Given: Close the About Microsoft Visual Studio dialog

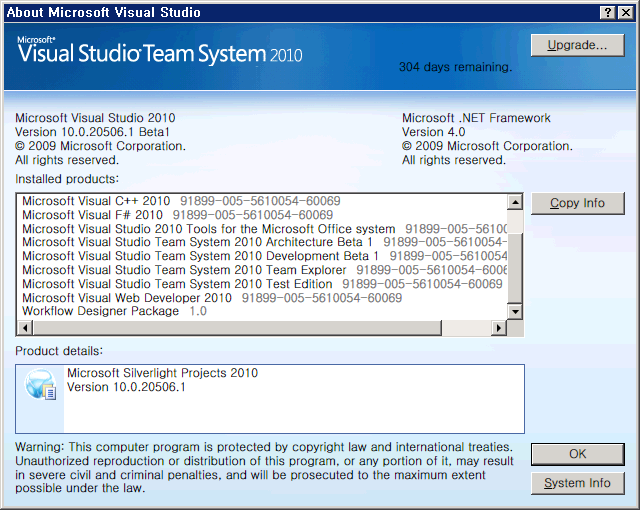Looking at the screenshot, I should coord(626,13).
